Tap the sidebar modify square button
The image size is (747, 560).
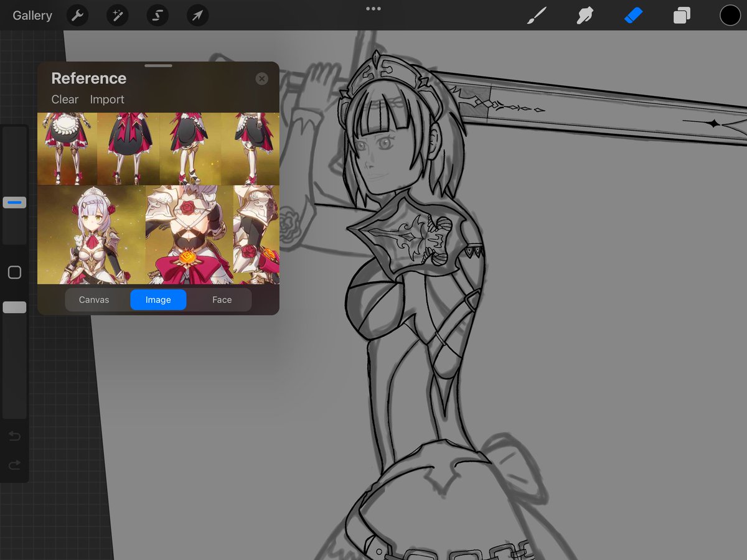click(14, 273)
